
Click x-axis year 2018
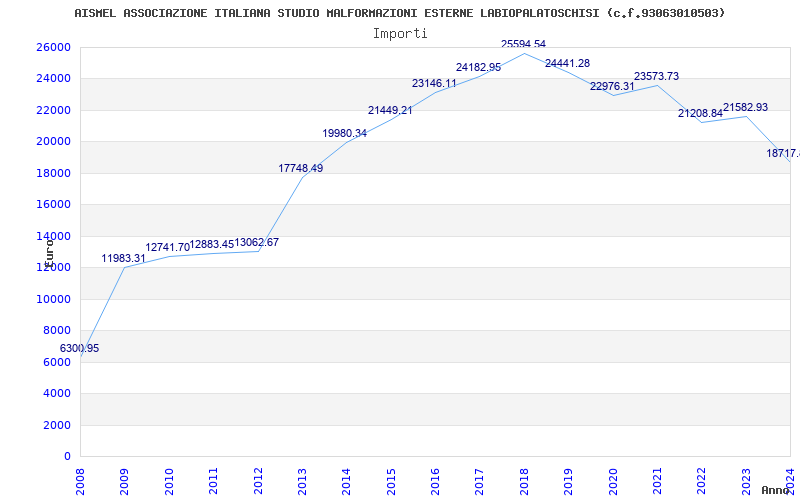click(524, 481)
